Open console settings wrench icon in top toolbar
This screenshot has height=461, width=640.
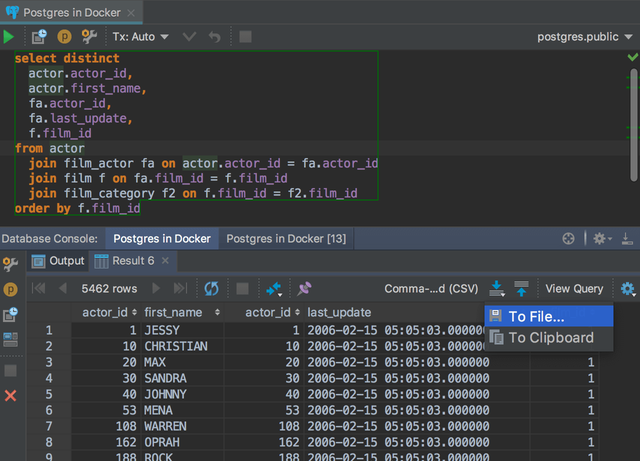[89, 37]
